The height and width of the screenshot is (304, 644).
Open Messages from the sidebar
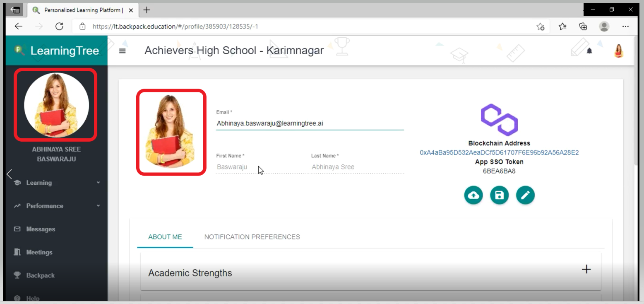point(41,229)
